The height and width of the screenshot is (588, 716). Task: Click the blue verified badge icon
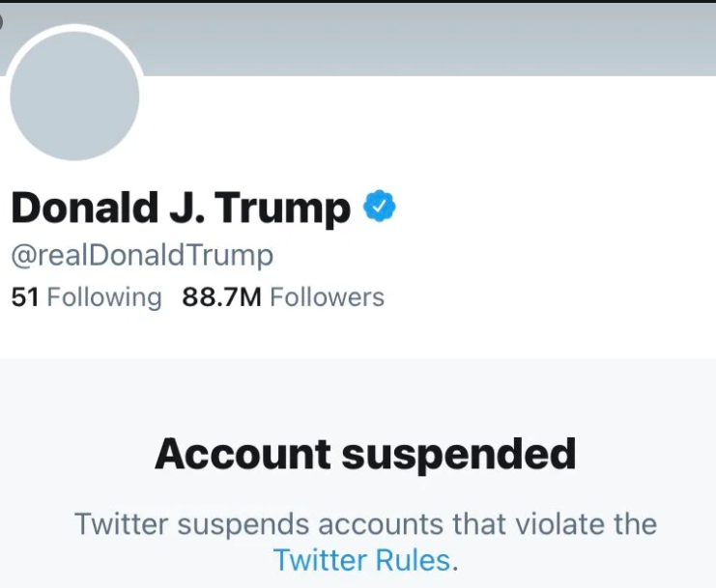click(380, 207)
